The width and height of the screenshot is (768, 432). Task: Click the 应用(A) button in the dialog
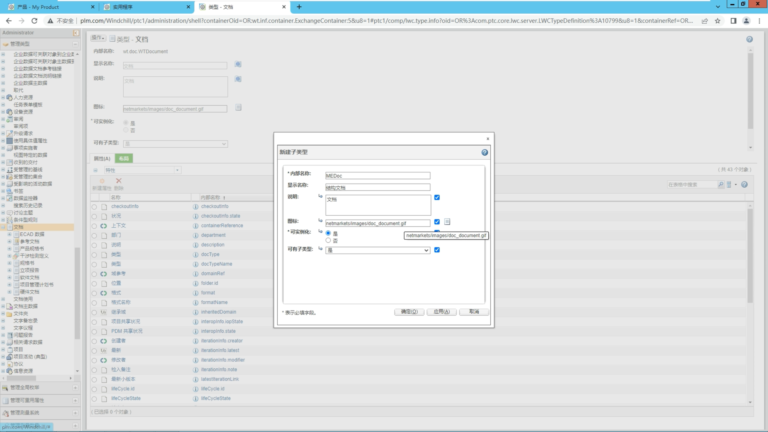point(441,312)
